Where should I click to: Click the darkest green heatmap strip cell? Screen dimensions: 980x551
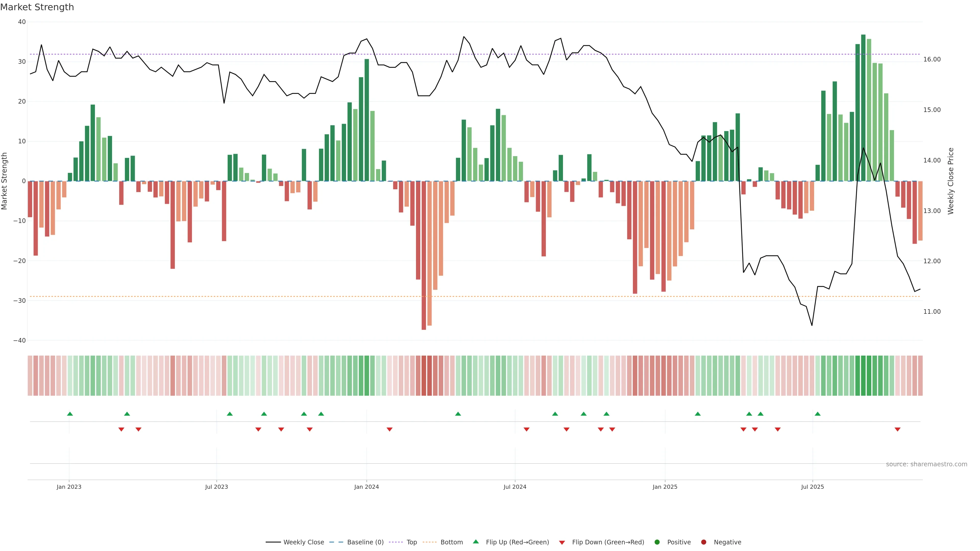coord(863,375)
